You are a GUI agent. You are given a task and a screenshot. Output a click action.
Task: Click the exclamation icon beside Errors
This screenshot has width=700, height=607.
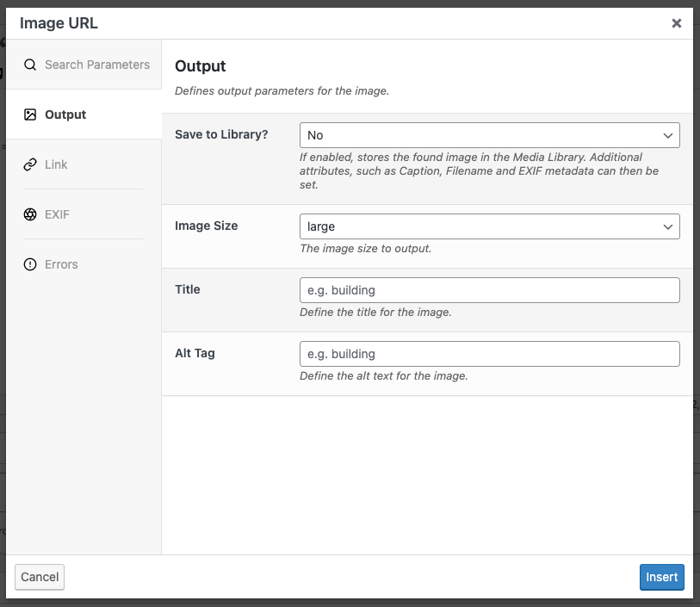(x=30, y=264)
